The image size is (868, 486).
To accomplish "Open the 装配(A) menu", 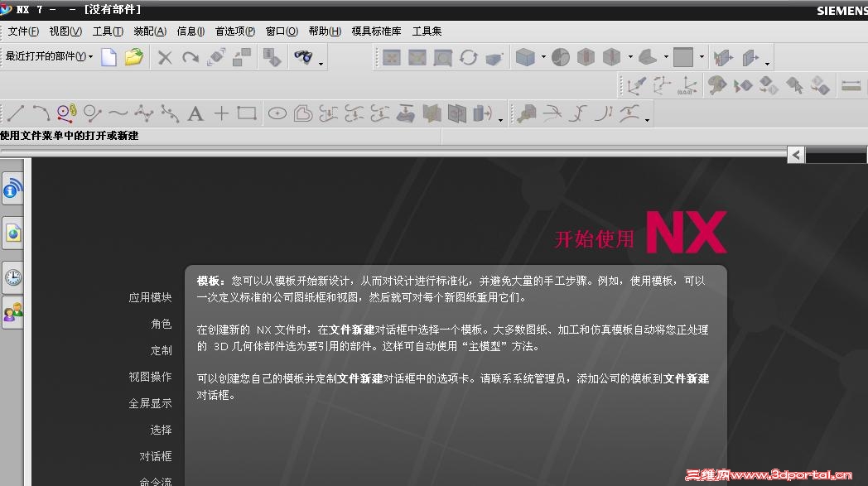I will (x=150, y=31).
